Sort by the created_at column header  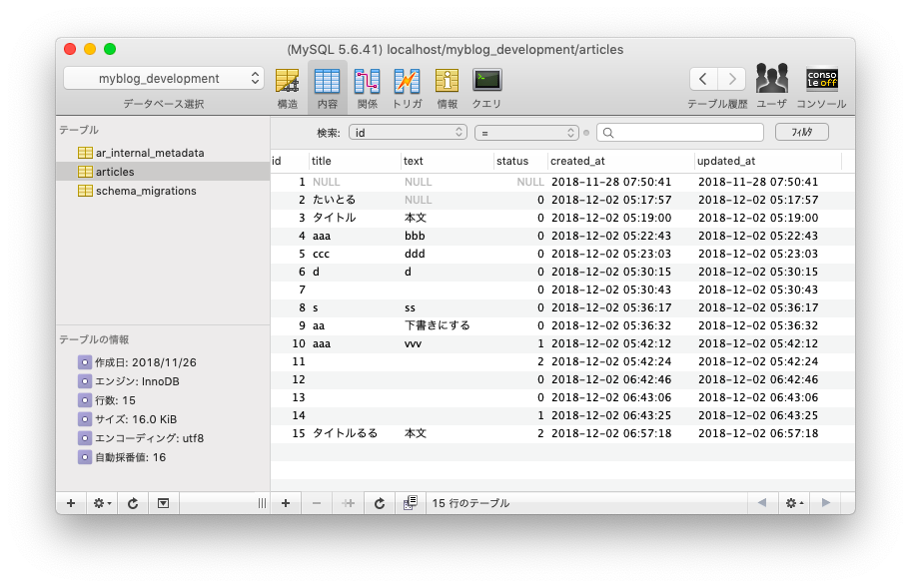pyautogui.click(x=621, y=161)
